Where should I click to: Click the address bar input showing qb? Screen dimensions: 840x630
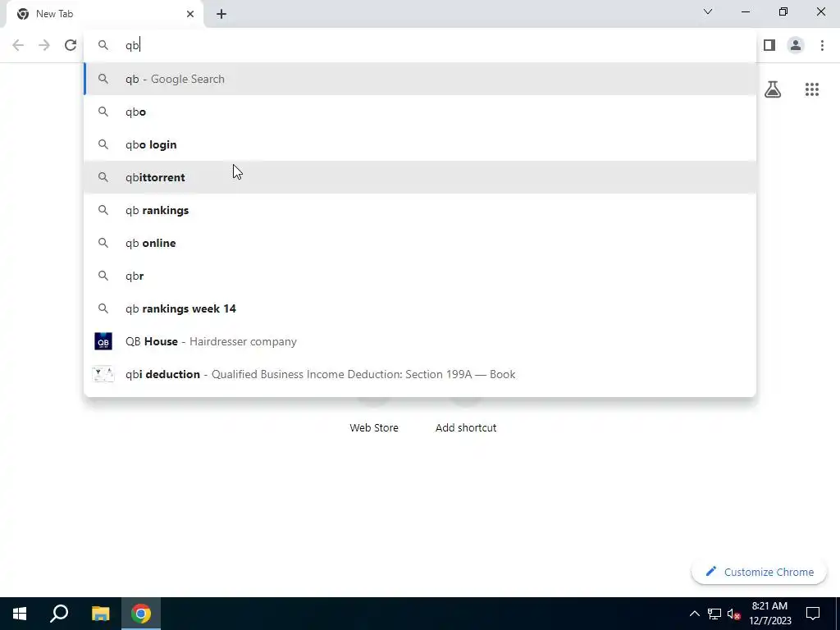click(x=419, y=45)
